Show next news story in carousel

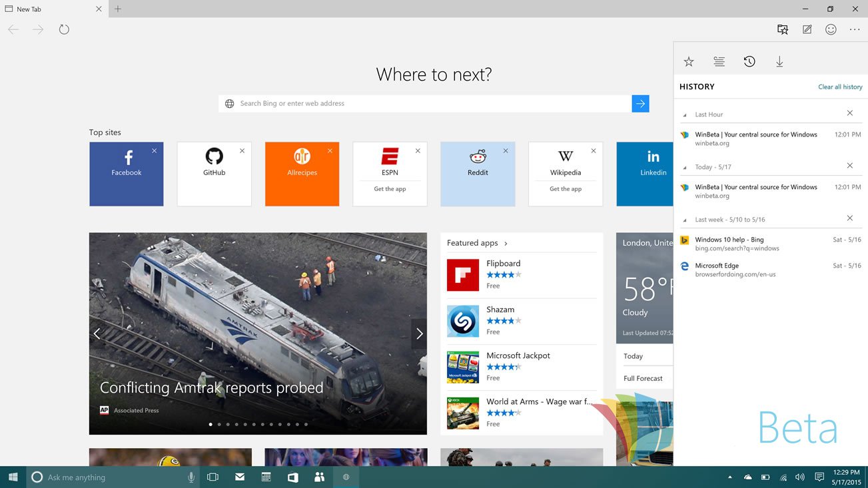[x=419, y=334]
